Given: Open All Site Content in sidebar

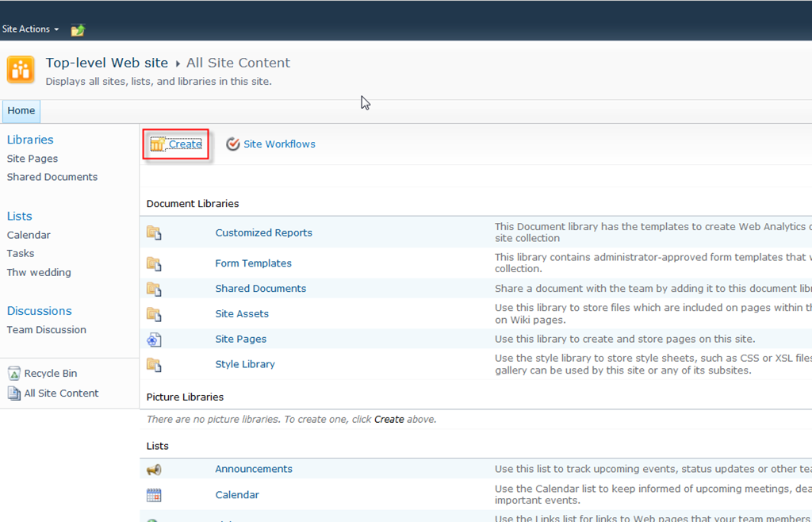Looking at the screenshot, I should [x=61, y=393].
